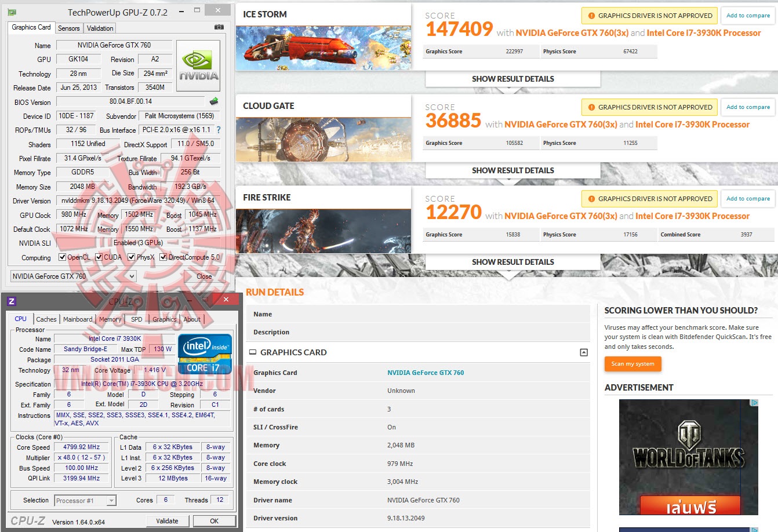Viewport: 778px width, 532px height.
Task: Click the Fire Strike 'Graphics driver is not approved' notice
Action: click(649, 199)
